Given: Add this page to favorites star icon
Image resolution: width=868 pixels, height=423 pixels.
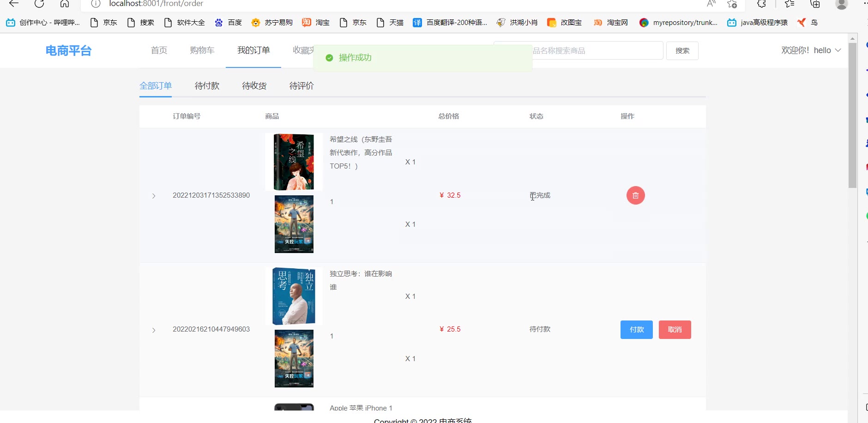Looking at the screenshot, I should click(732, 4).
